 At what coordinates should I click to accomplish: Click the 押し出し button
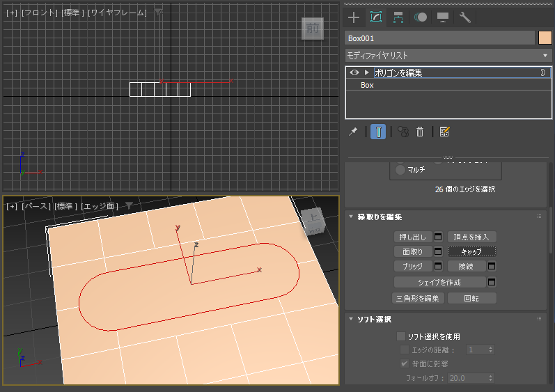(x=413, y=237)
